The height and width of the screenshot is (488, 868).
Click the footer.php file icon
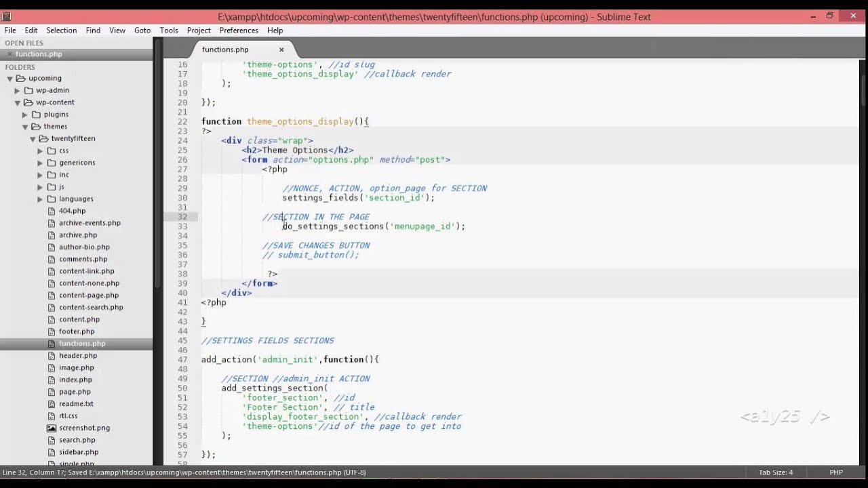[52, 331]
